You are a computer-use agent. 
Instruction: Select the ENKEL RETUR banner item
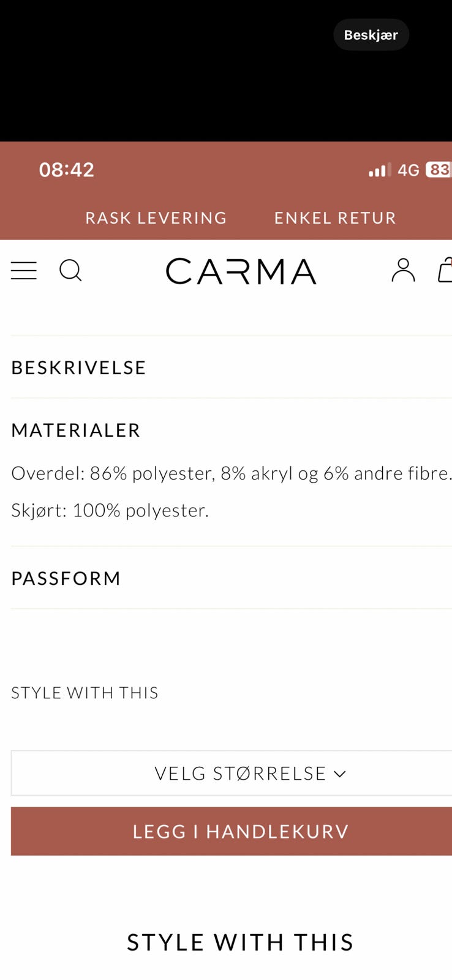[335, 218]
